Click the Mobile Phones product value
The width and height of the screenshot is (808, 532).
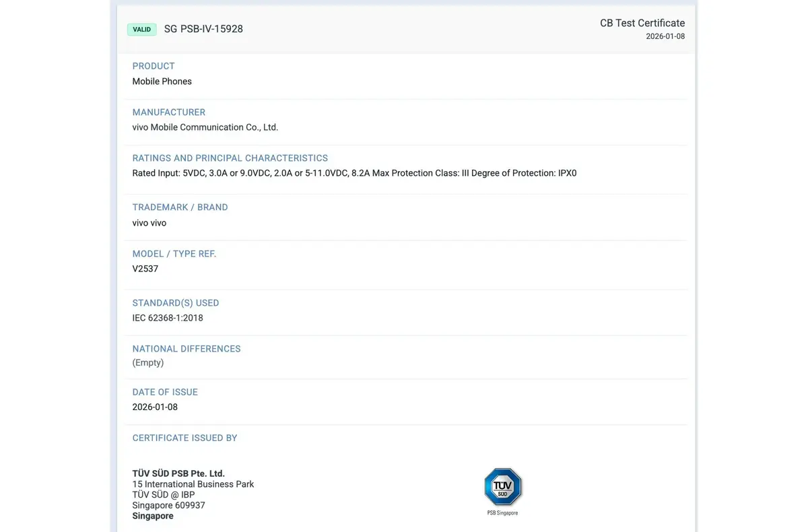coord(162,81)
